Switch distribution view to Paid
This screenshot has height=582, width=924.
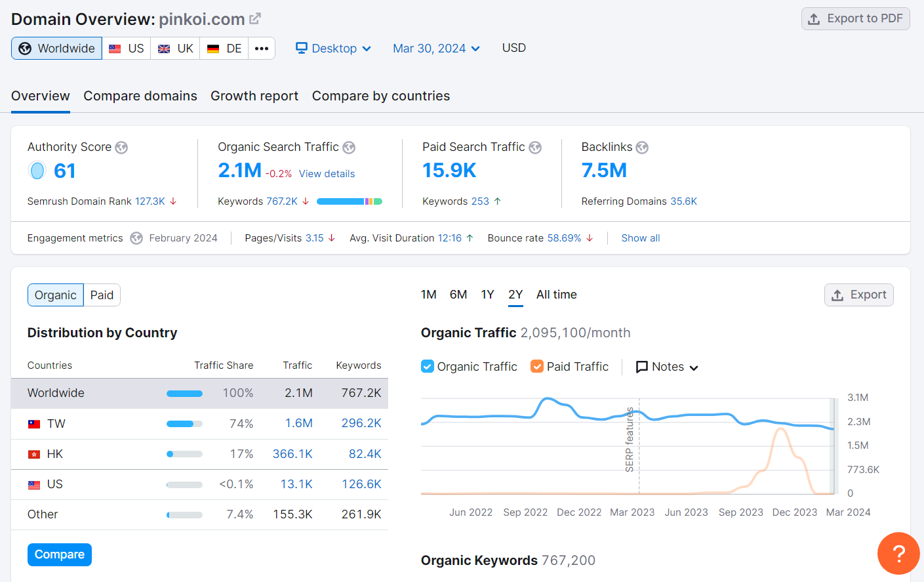[102, 295]
